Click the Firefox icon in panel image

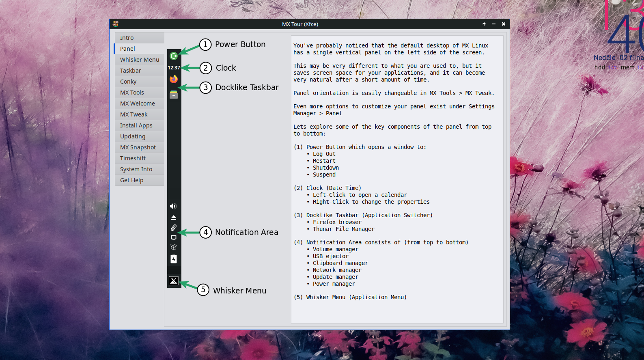point(174,79)
